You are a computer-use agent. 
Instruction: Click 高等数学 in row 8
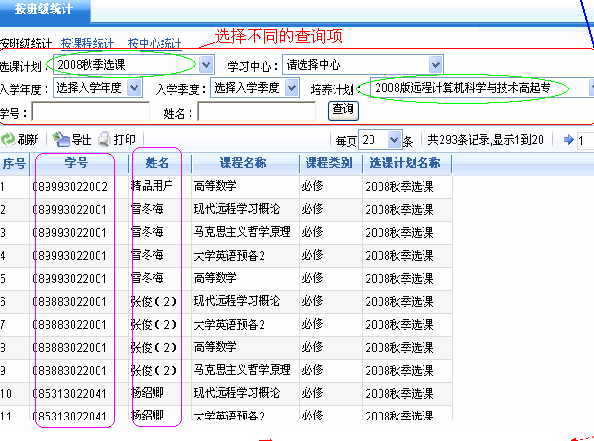coord(215,347)
